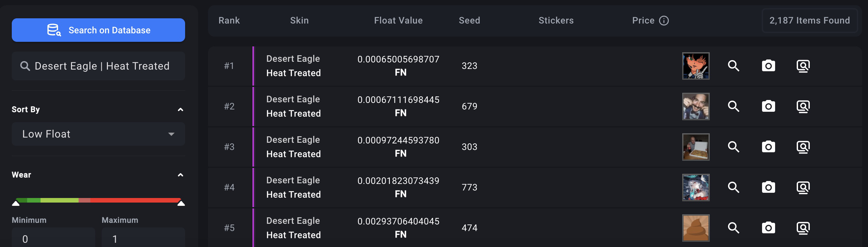
Task: Open owner avatar thumbnail for rank #2
Action: click(x=695, y=106)
